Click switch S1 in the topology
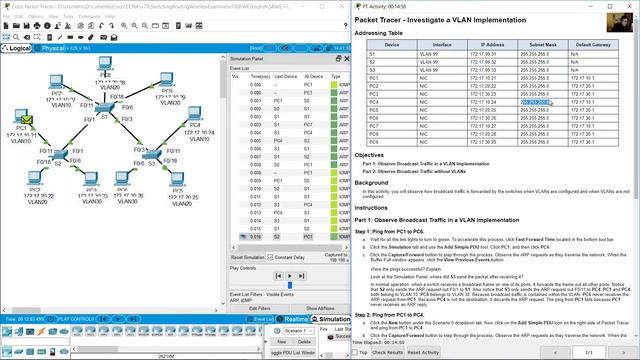 (x=104, y=108)
